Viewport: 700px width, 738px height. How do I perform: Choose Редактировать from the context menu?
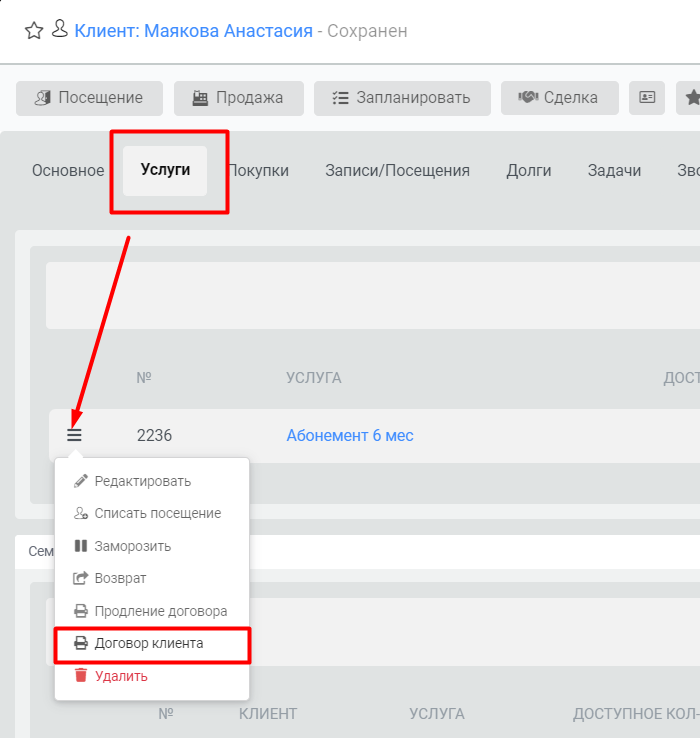pyautogui.click(x=152, y=481)
